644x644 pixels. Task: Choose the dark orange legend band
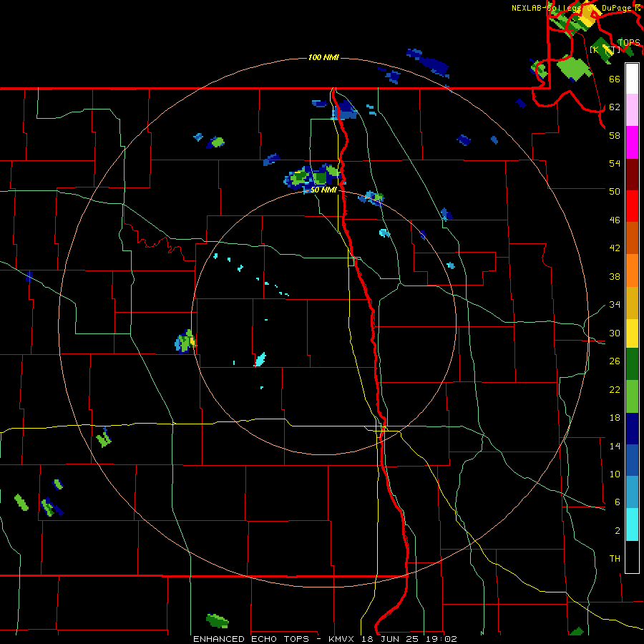[x=632, y=238]
